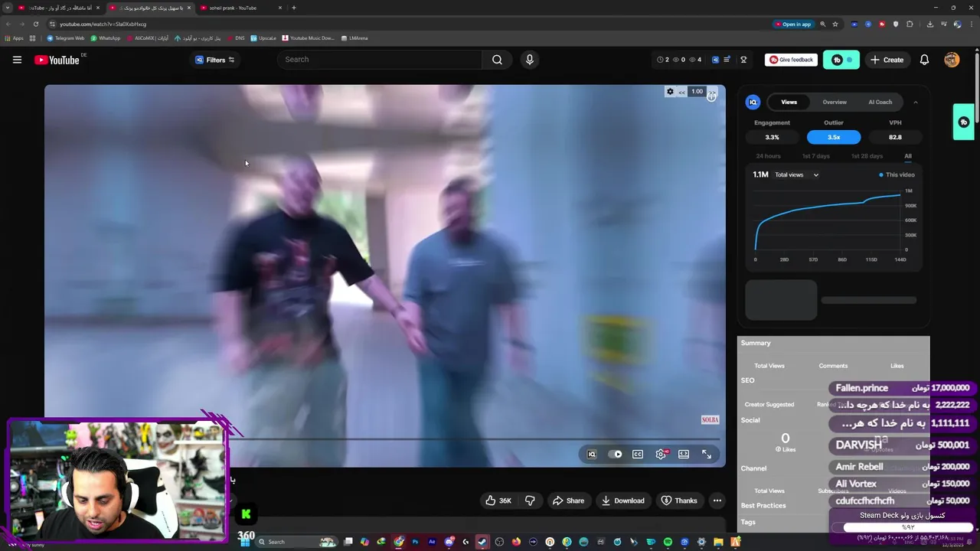Open the Telegram Web bookmark
Viewport: 980px width, 551px height.
[x=65, y=37]
